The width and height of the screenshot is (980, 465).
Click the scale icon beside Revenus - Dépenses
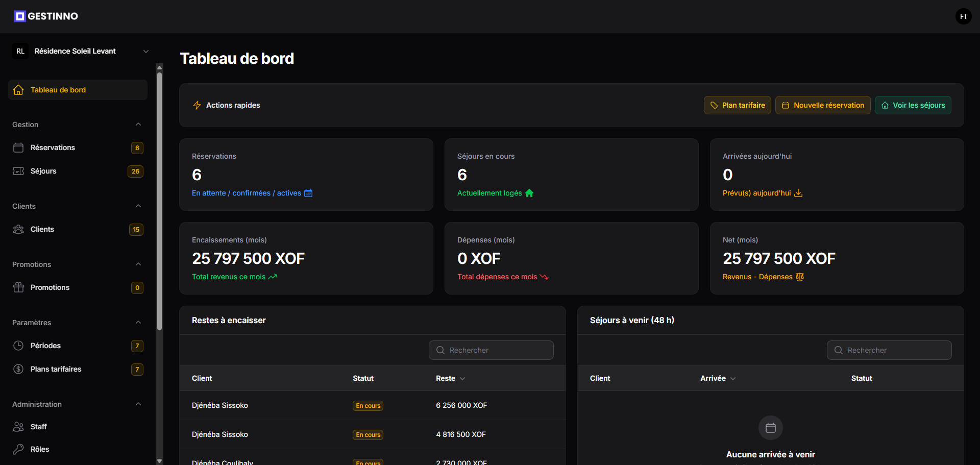(x=800, y=277)
